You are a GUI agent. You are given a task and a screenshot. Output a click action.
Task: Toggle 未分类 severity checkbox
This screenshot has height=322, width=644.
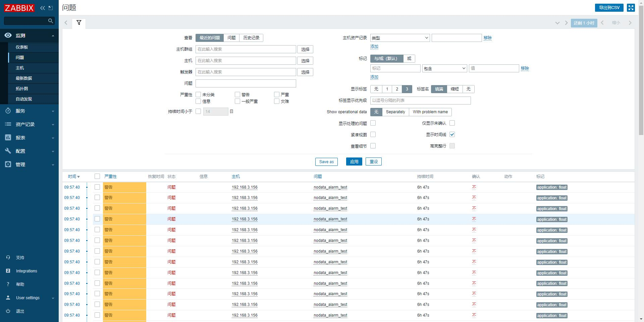pyautogui.click(x=198, y=94)
